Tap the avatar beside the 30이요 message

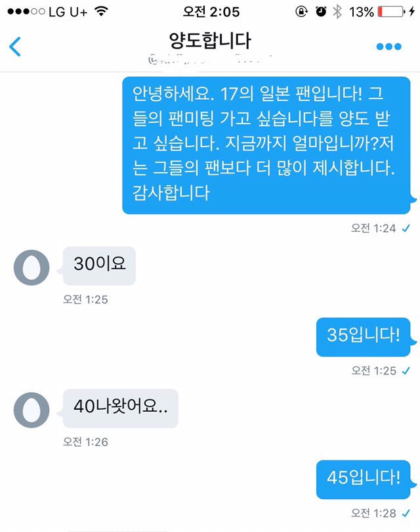tap(31, 267)
